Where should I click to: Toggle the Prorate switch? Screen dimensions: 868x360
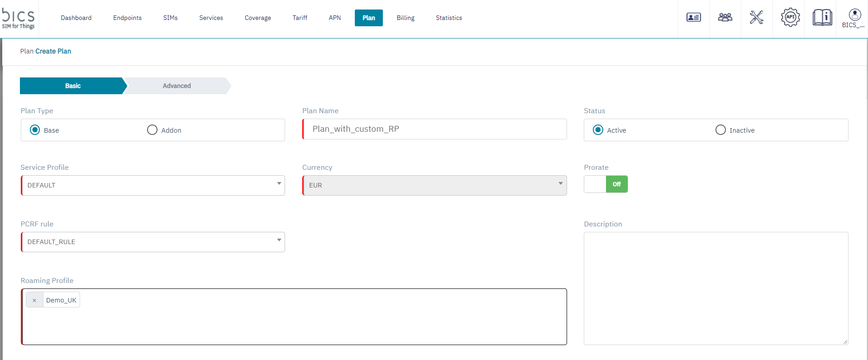point(606,184)
